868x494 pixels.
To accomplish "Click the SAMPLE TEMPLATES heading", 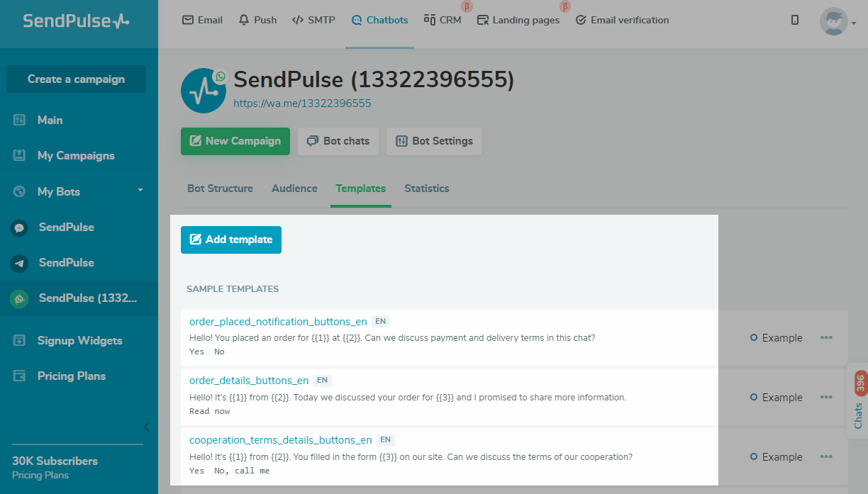I will [x=233, y=289].
